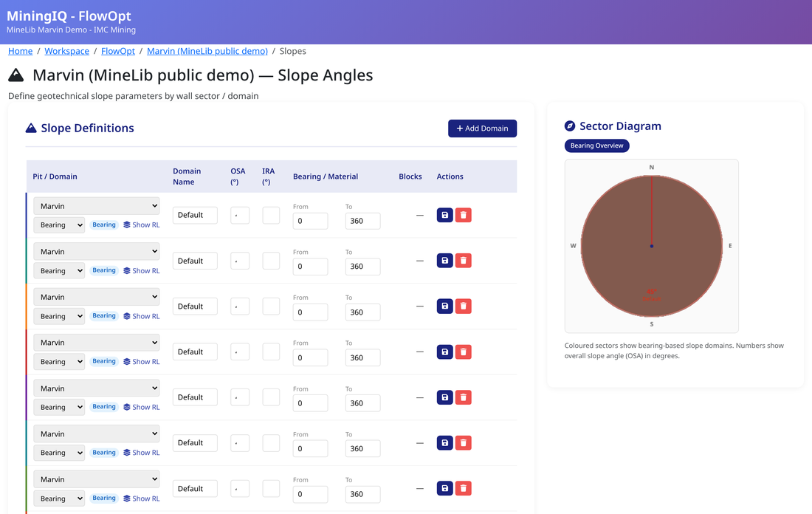Image resolution: width=812 pixels, height=514 pixels.
Task: Open the Marvin pit dropdown in second row
Action: tap(96, 251)
